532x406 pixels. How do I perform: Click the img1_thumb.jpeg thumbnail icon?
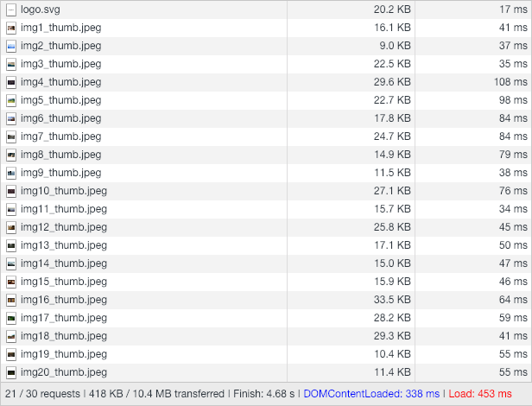tap(11, 28)
